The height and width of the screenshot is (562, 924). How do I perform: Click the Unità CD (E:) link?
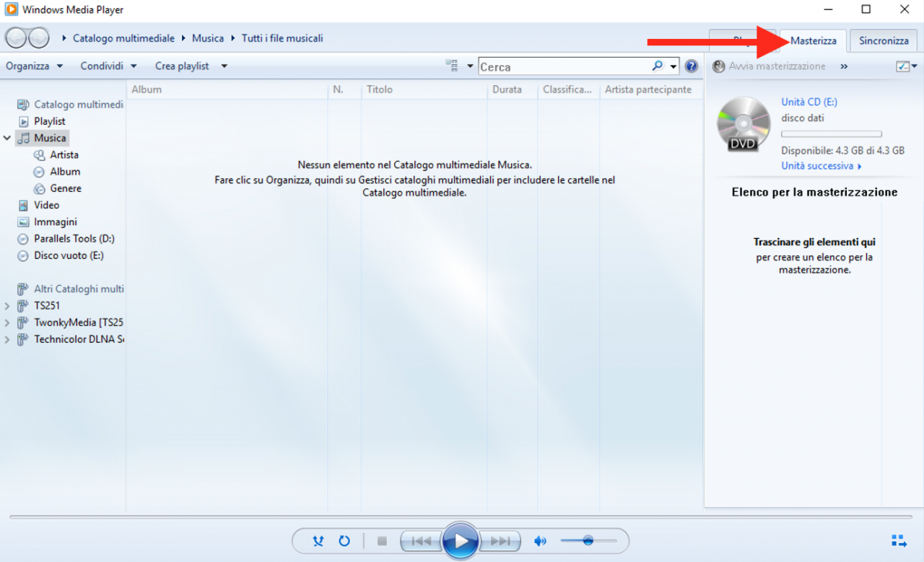coord(809,102)
